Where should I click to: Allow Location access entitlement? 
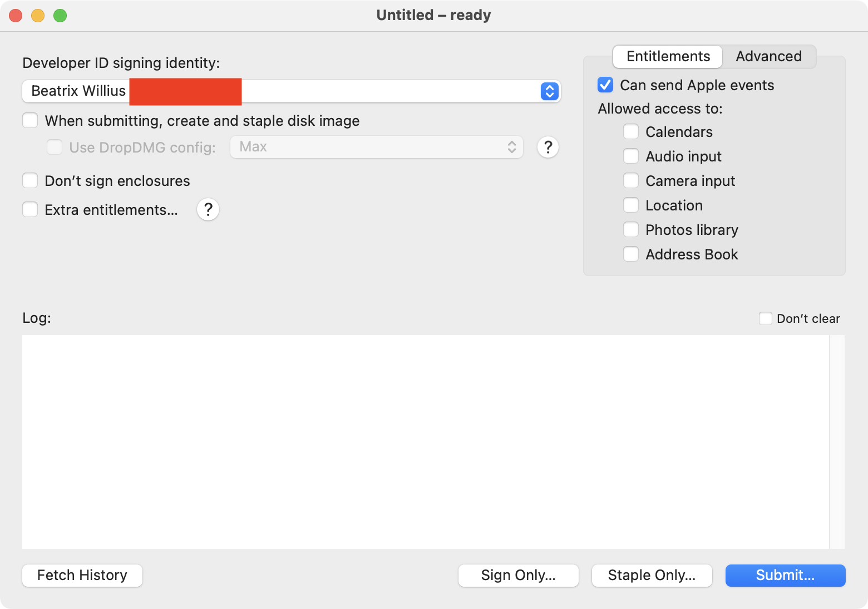point(631,205)
